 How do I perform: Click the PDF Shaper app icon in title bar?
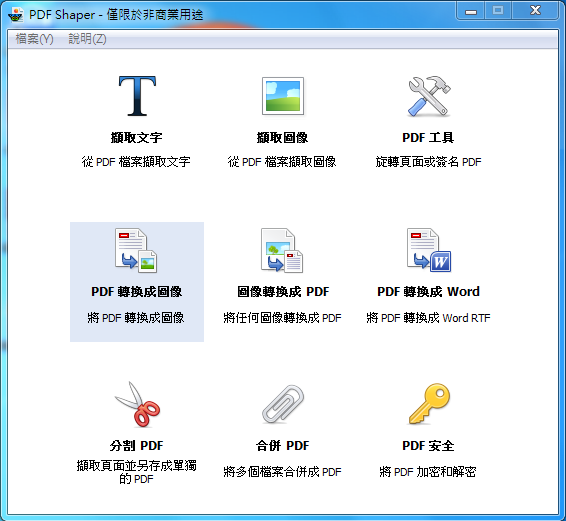(x=16, y=14)
